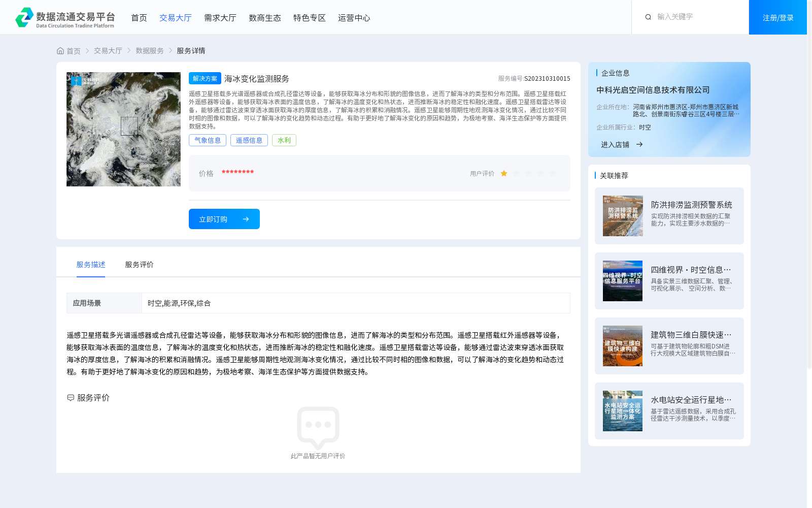
Task: Click the home icon in breadcrumb
Action: [60, 51]
